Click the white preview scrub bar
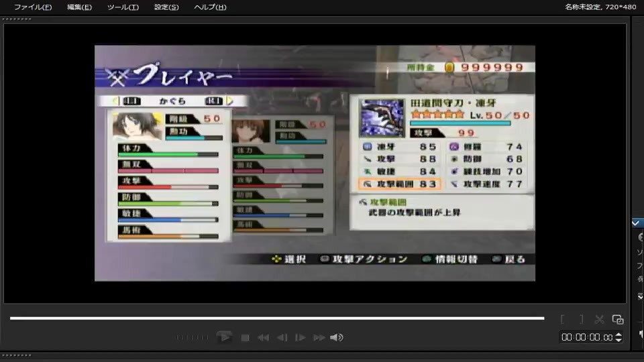644x362 pixels. click(277, 318)
